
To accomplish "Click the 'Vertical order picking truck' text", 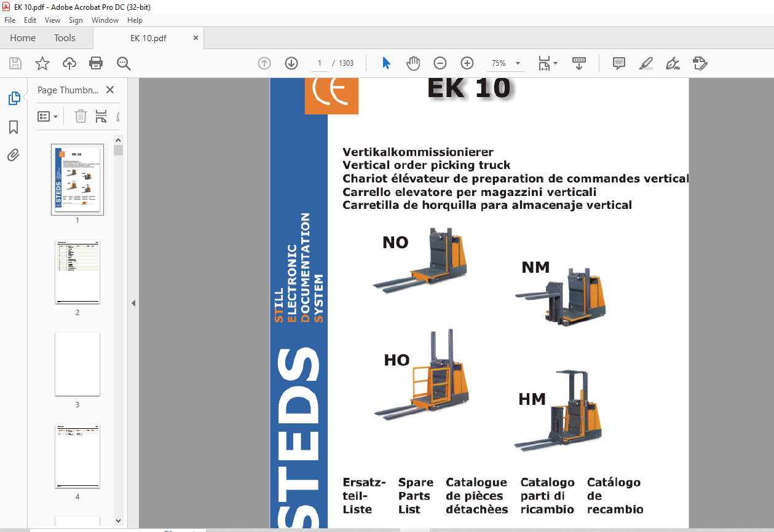I will click(x=427, y=165).
